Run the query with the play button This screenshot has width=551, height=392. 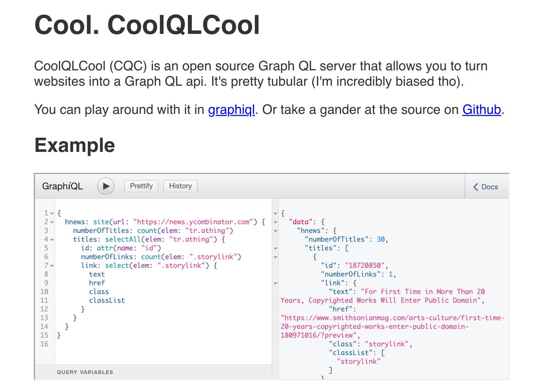pos(106,186)
